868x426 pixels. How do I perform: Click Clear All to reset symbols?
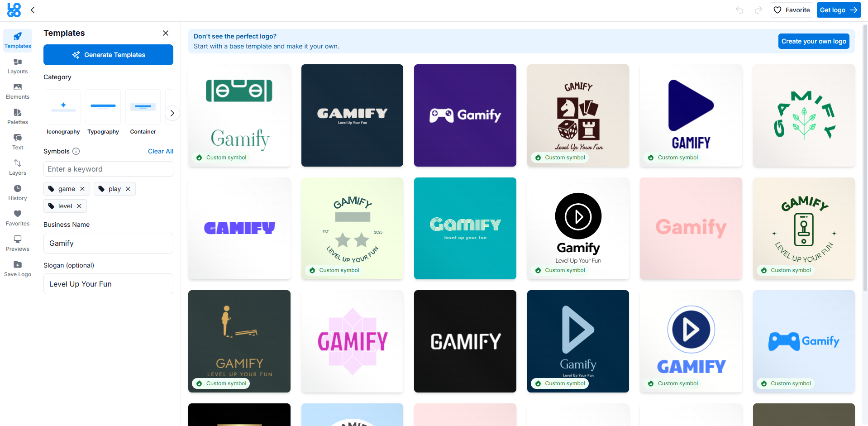click(160, 151)
